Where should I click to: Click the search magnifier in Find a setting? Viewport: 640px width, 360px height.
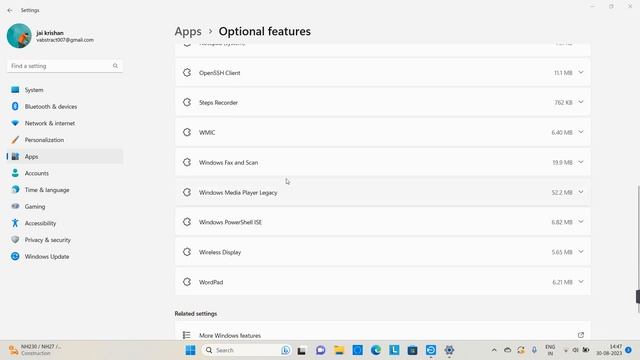pyautogui.click(x=115, y=66)
